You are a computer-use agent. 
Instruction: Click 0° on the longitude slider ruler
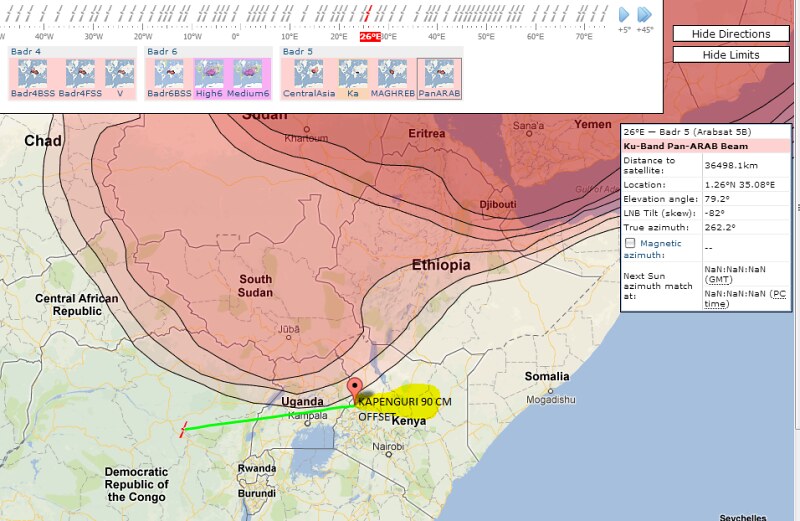(236, 37)
